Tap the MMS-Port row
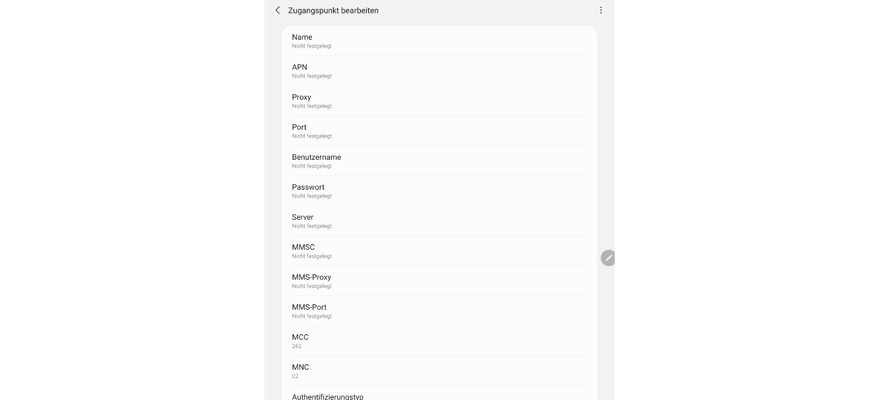Viewport: 879px width, 400px height. click(438, 311)
